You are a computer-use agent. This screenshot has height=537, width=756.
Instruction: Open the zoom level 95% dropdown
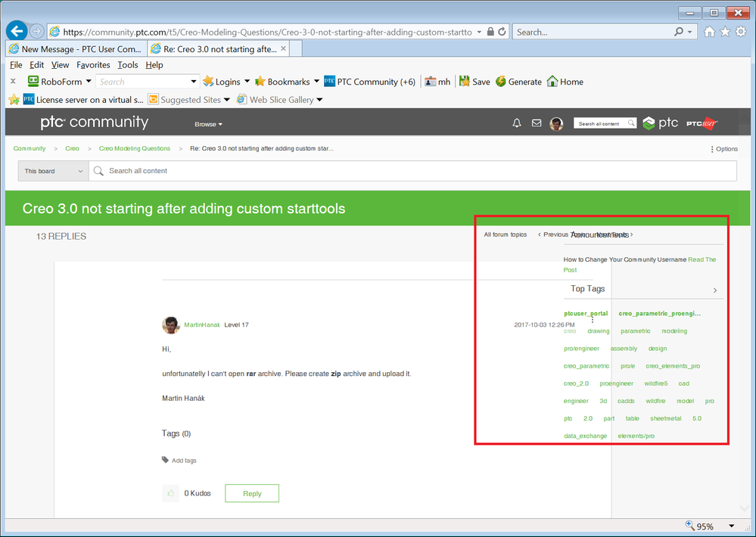pyautogui.click(x=731, y=526)
